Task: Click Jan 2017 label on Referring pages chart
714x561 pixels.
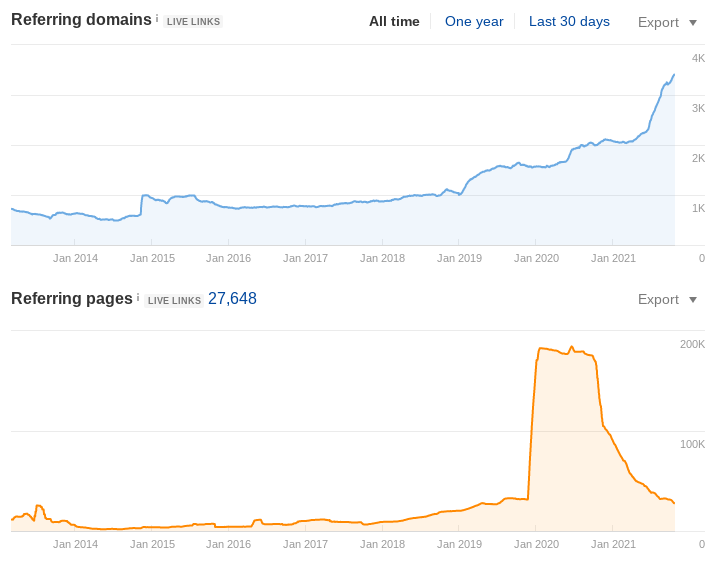Action: [305, 544]
